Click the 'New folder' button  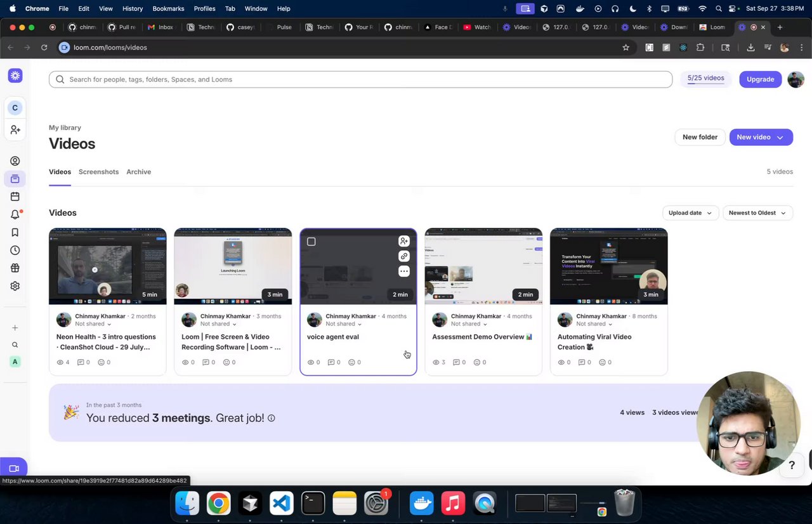click(700, 137)
